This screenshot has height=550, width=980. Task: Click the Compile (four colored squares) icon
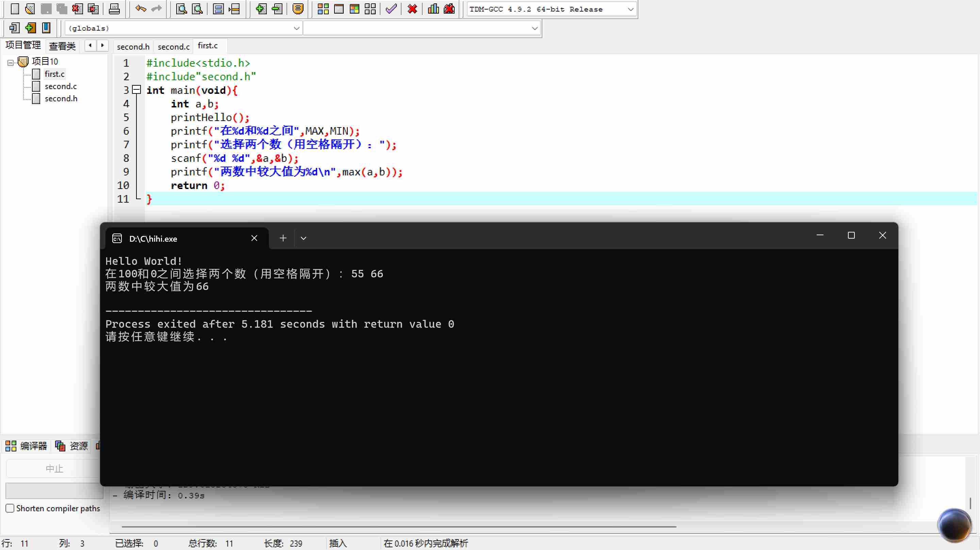pyautogui.click(x=323, y=9)
